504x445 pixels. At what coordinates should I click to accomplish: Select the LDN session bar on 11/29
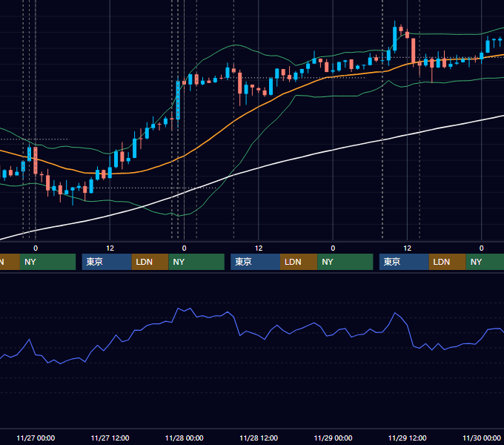click(x=448, y=262)
